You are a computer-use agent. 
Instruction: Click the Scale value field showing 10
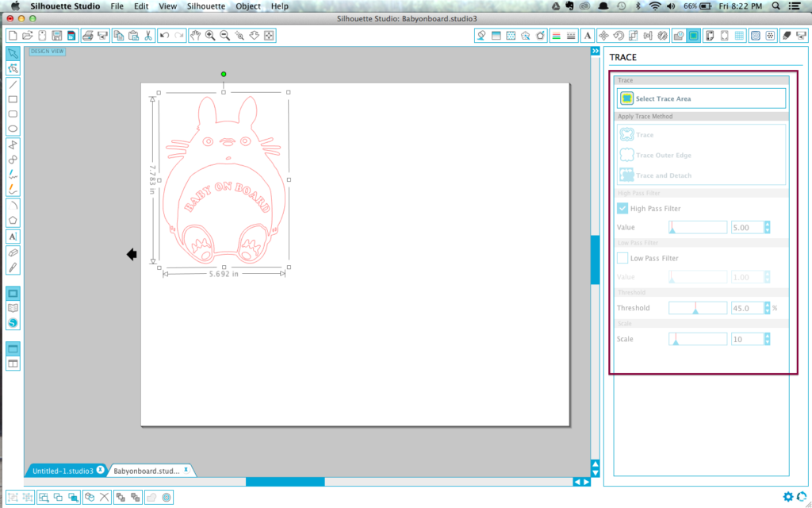[747, 339]
